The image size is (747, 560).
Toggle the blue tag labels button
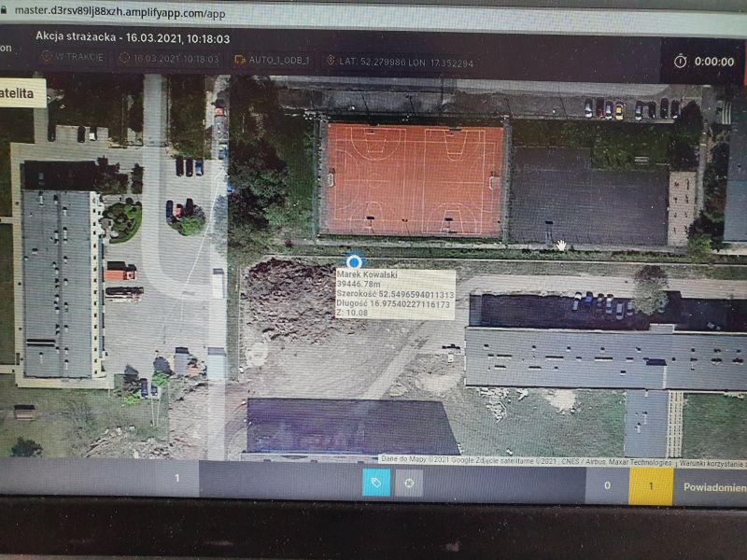coord(376,483)
